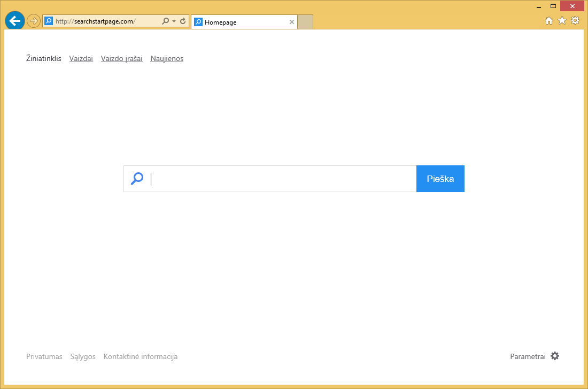Open the Naujienos section
This screenshot has height=389, width=588.
pyautogui.click(x=166, y=58)
